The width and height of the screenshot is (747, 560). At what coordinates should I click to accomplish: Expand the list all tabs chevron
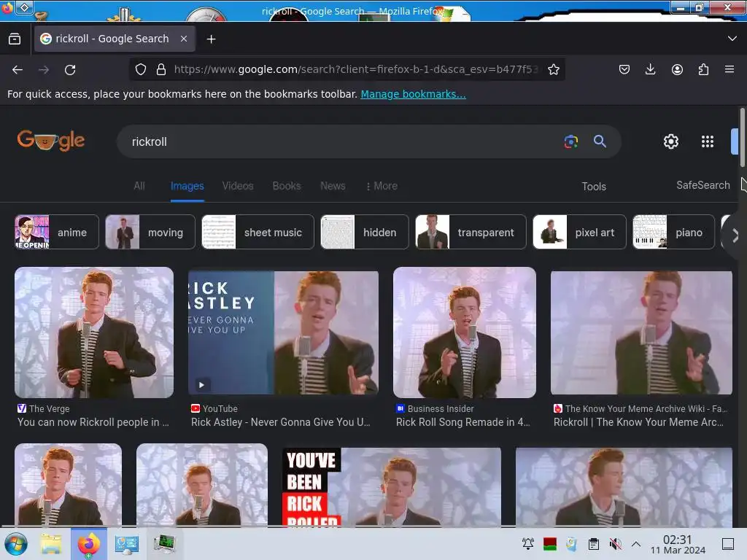pos(732,39)
